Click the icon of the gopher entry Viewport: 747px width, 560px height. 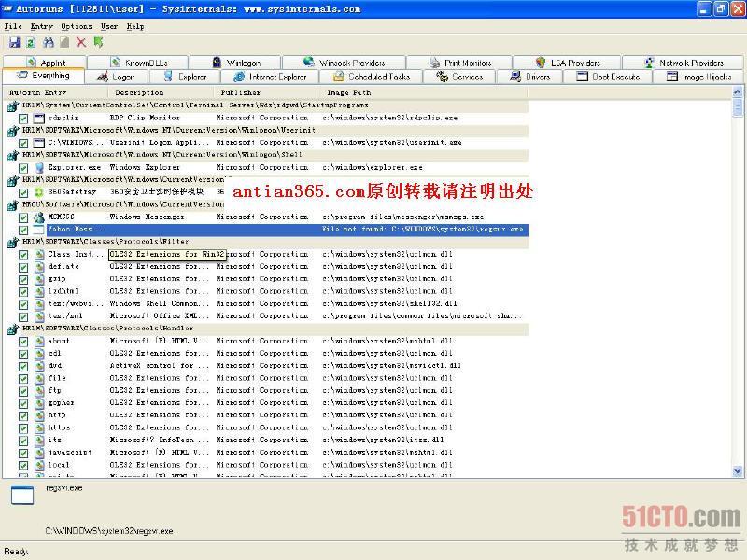click(39, 403)
